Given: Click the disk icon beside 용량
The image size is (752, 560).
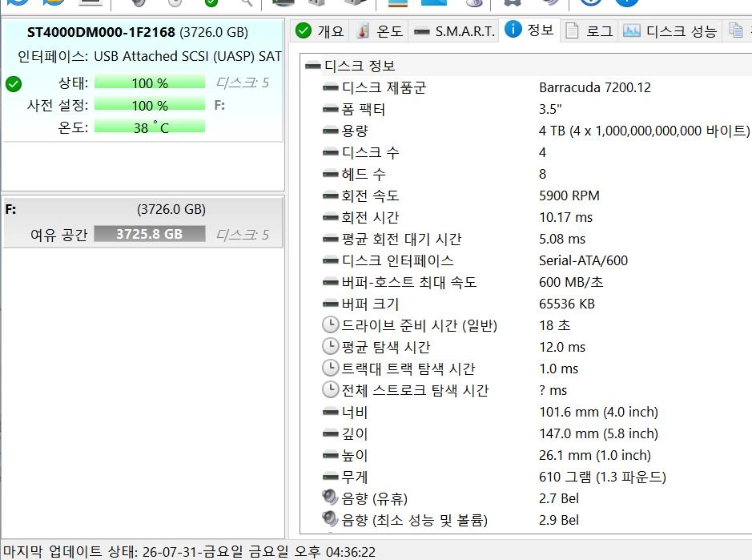Looking at the screenshot, I should (331, 131).
